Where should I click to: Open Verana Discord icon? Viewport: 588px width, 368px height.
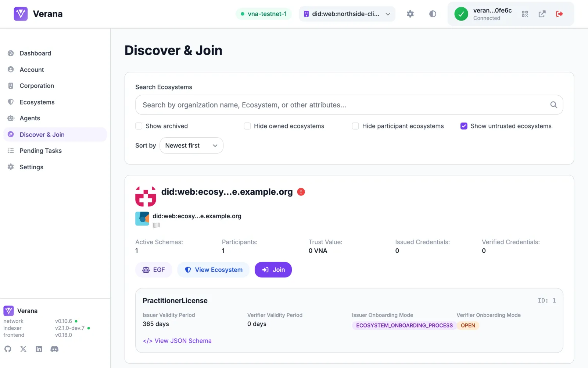point(54,349)
